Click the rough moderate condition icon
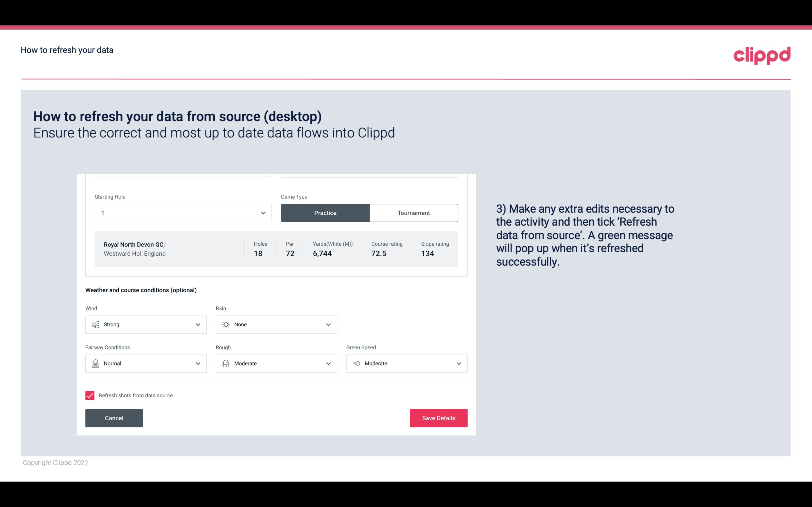This screenshot has width=812, height=507. point(225,363)
